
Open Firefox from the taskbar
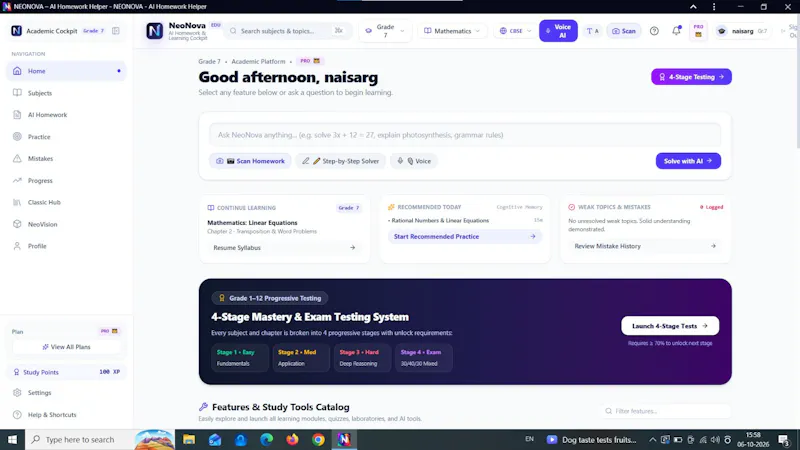point(292,439)
